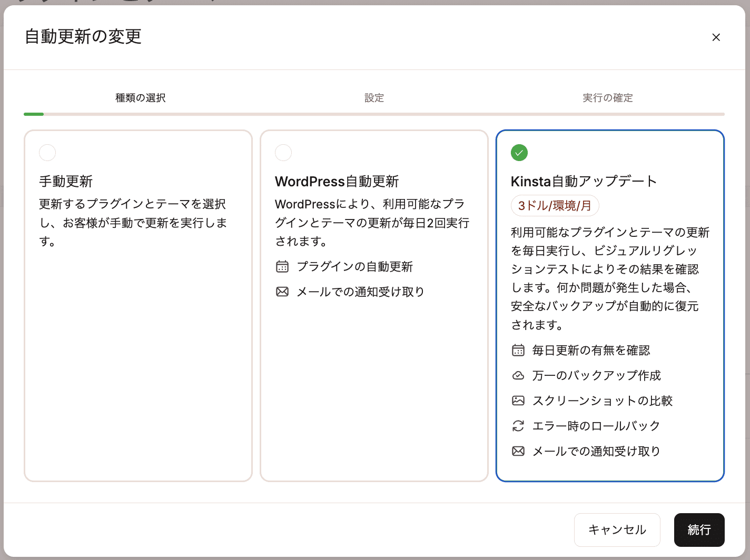Screen dimensions: 750x560
Task: Switch to the 設定 step
Action: (374, 98)
